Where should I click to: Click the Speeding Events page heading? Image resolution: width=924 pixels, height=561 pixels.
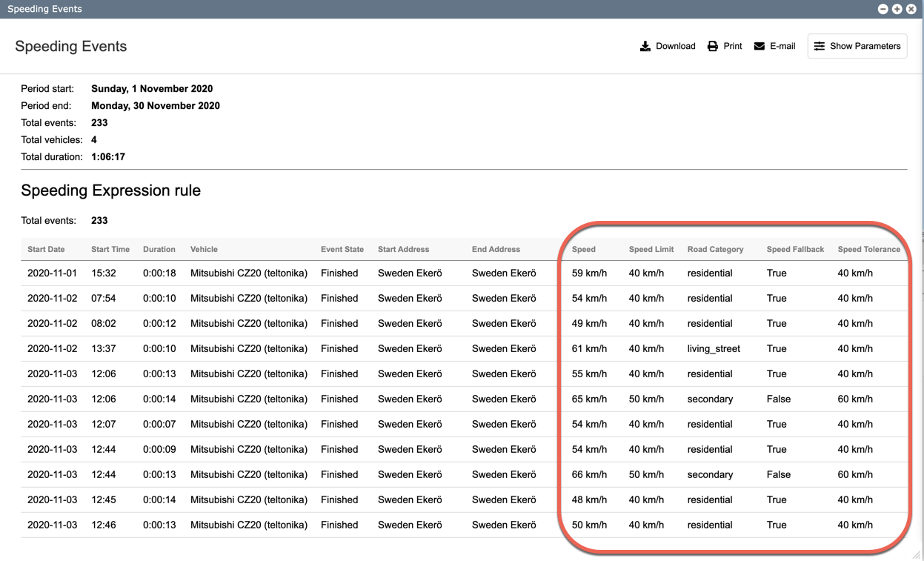(x=71, y=47)
